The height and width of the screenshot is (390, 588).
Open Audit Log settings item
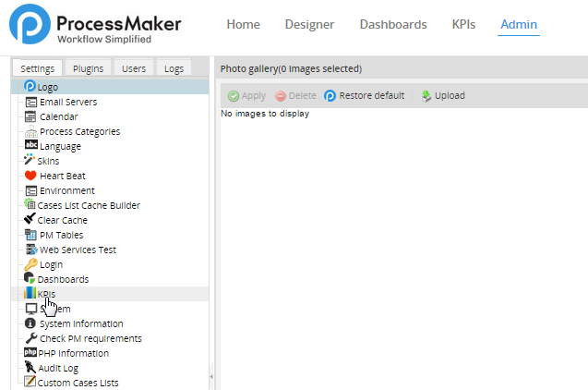click(x=57, y=368)
